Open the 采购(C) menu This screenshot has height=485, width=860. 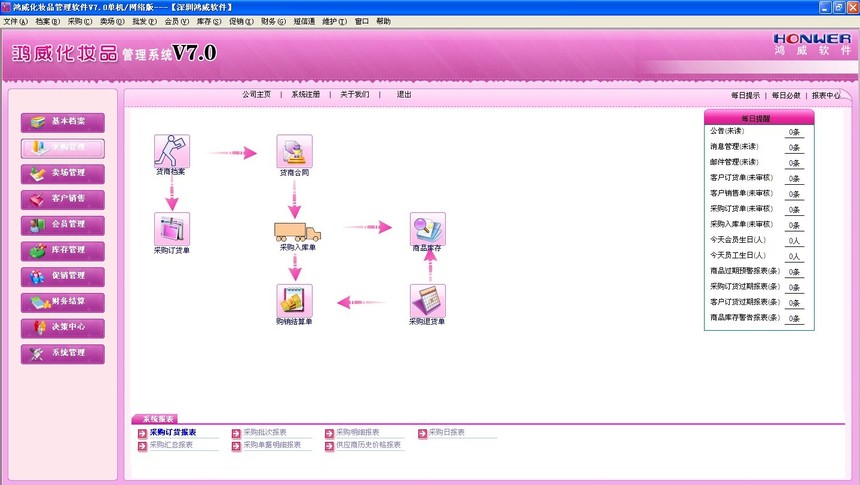point(80,21)
